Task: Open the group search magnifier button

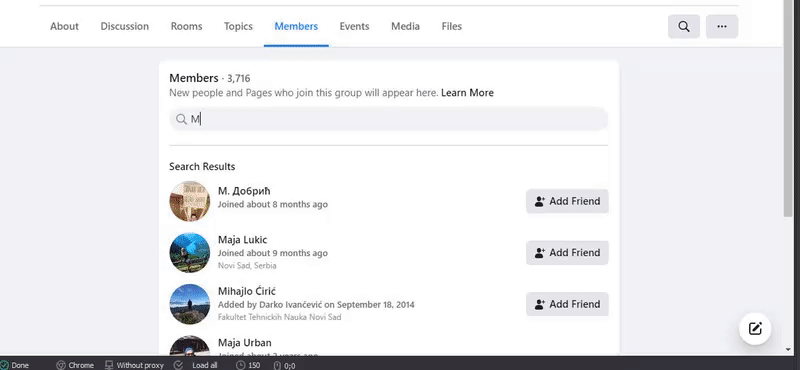Action: [684, 27]
